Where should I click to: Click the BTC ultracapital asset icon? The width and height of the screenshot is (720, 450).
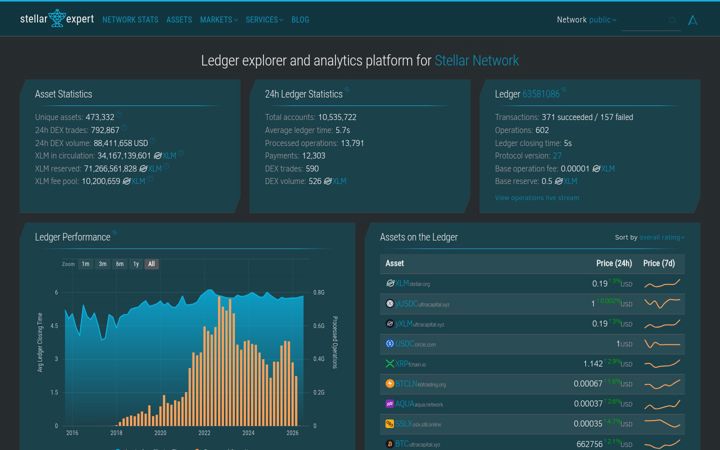coord(390,444)
